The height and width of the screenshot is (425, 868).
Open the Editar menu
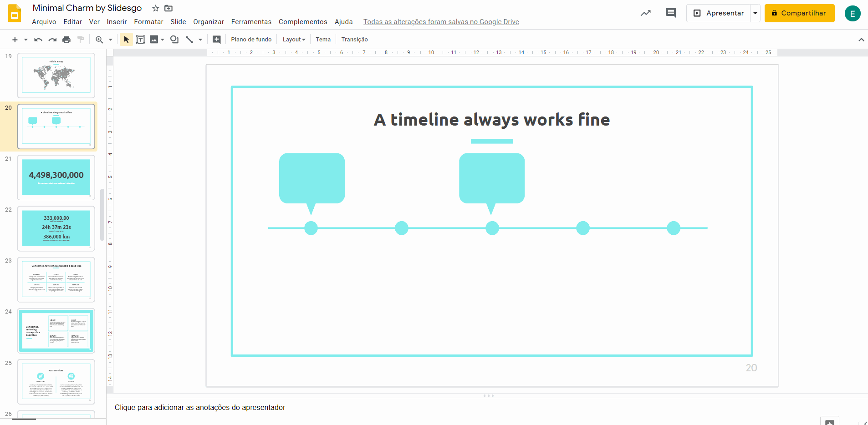tap(73, 22)
